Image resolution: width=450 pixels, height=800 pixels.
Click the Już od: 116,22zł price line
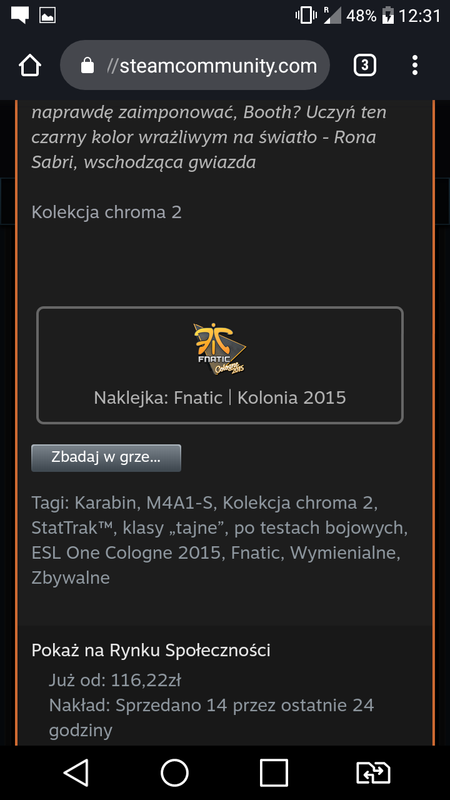(x=115, y=680)
